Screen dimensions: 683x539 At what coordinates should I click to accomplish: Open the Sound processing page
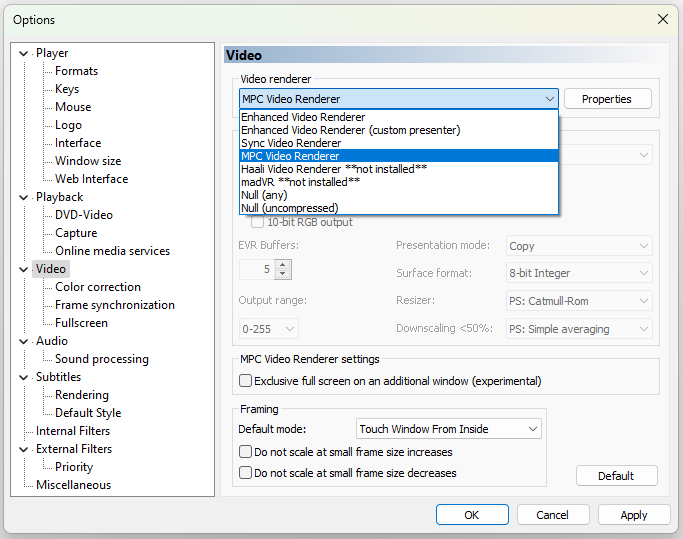click(x=101, y=359)
